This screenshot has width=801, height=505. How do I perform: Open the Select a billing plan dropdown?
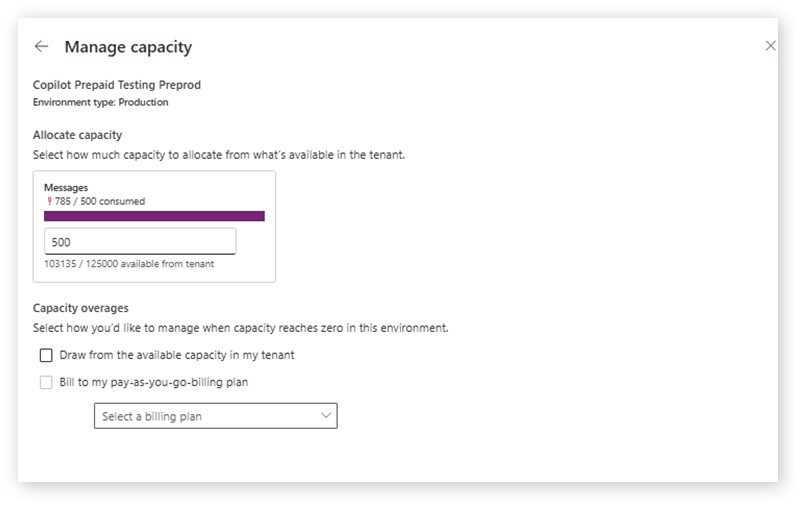tap(215, 416)
